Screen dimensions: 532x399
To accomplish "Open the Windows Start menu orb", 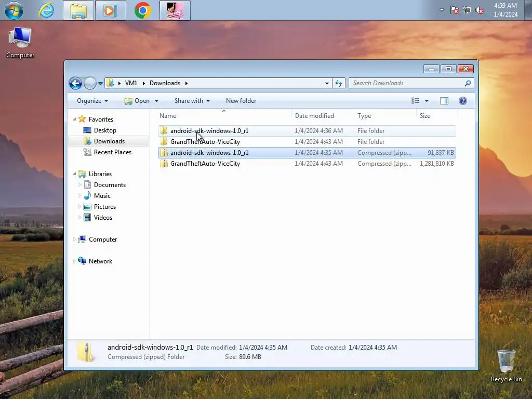I will pos(14,10).
